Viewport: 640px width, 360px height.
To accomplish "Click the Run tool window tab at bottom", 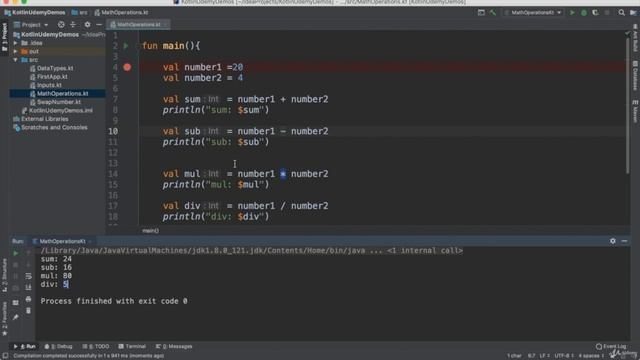I will (25, 347).
